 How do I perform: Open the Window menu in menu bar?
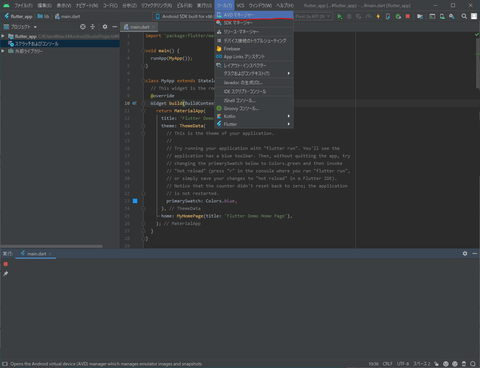point(260,6)
